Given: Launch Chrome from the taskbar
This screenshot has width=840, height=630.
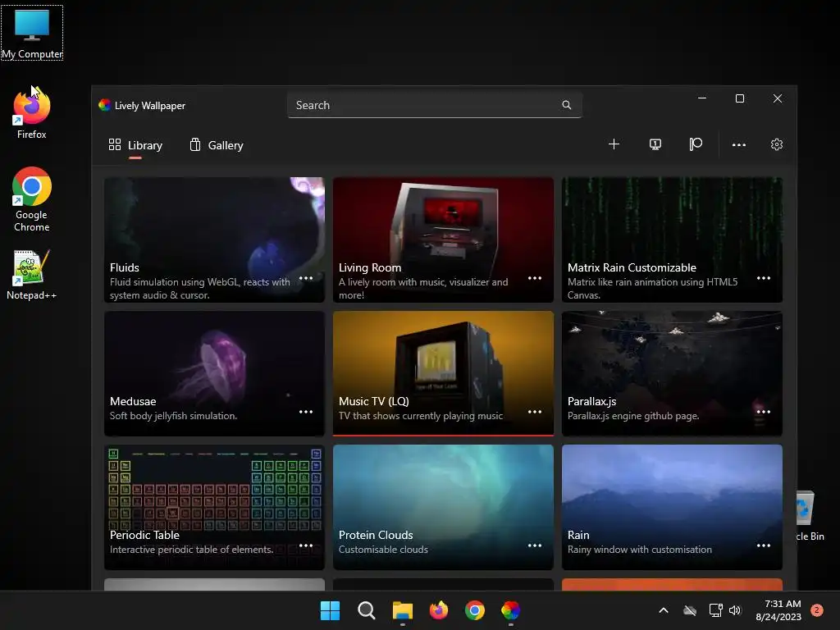Looking at the screenshot, I should (x=475, y=610).
